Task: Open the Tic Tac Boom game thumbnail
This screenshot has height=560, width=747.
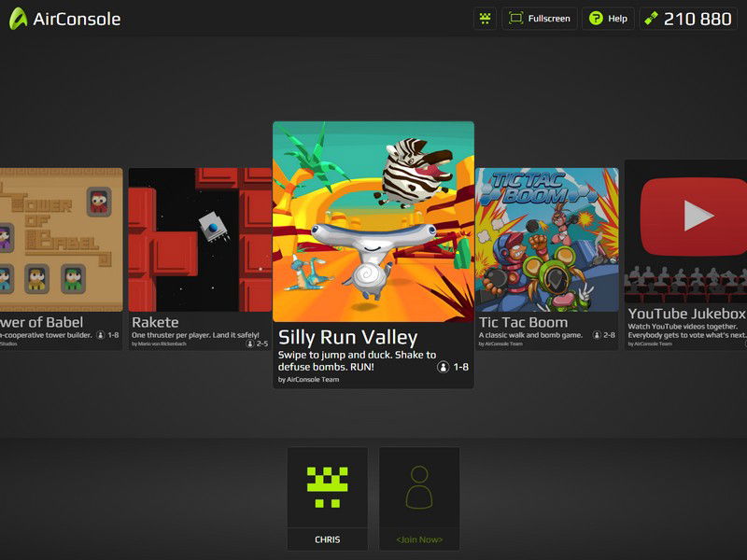Action: (547, 240)
